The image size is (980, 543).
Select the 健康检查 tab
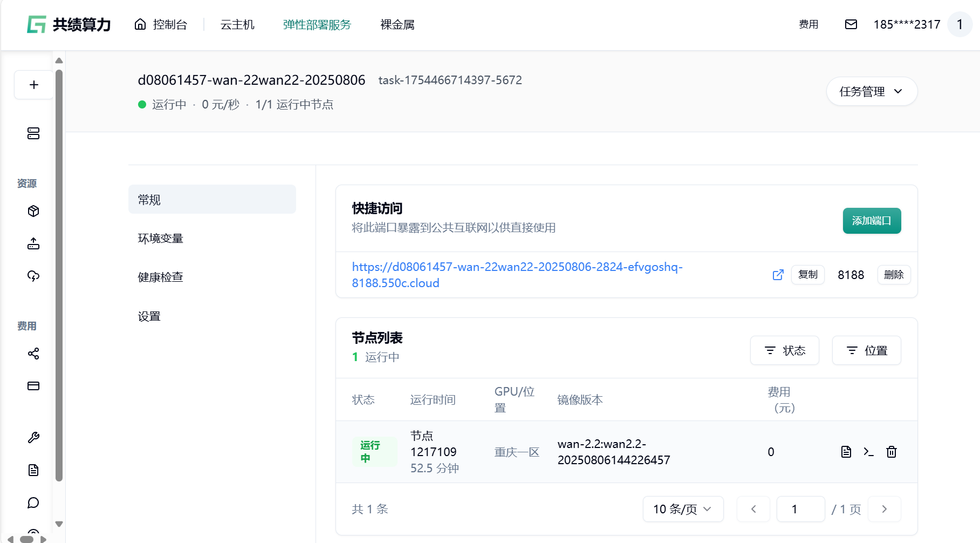coord(161,277)
